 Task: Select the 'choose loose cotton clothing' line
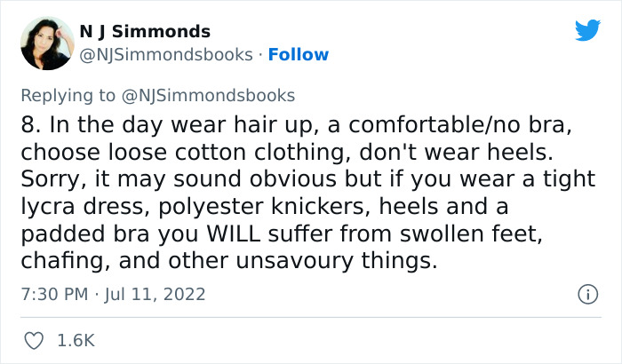coord(287,153)
